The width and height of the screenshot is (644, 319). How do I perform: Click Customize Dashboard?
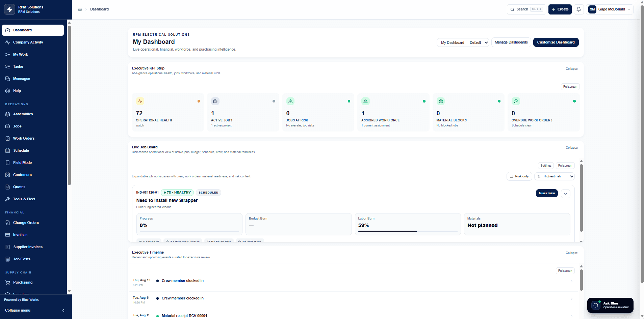(x=556, y=42)
